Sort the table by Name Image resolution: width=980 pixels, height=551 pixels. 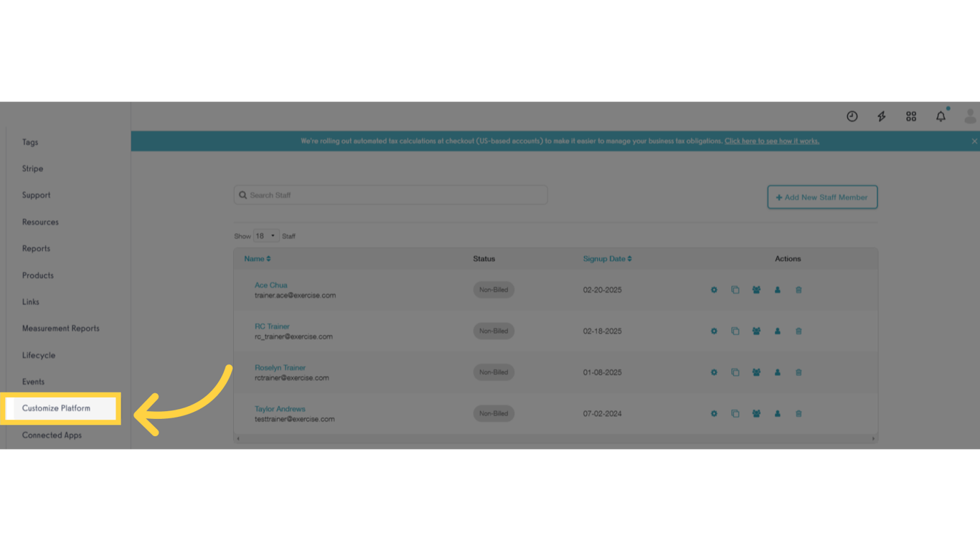pos(257,259)
